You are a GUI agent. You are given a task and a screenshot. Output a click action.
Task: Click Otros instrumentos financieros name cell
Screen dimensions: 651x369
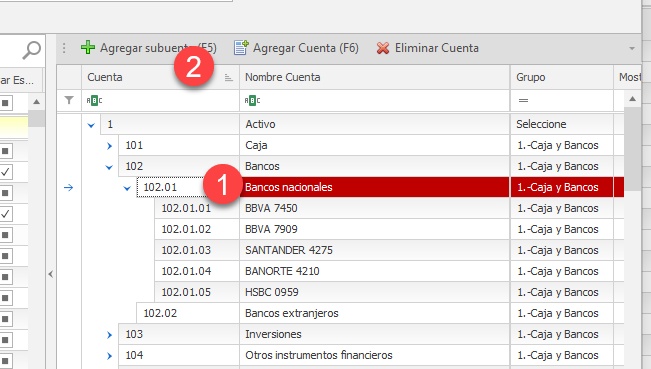point(374,355)
